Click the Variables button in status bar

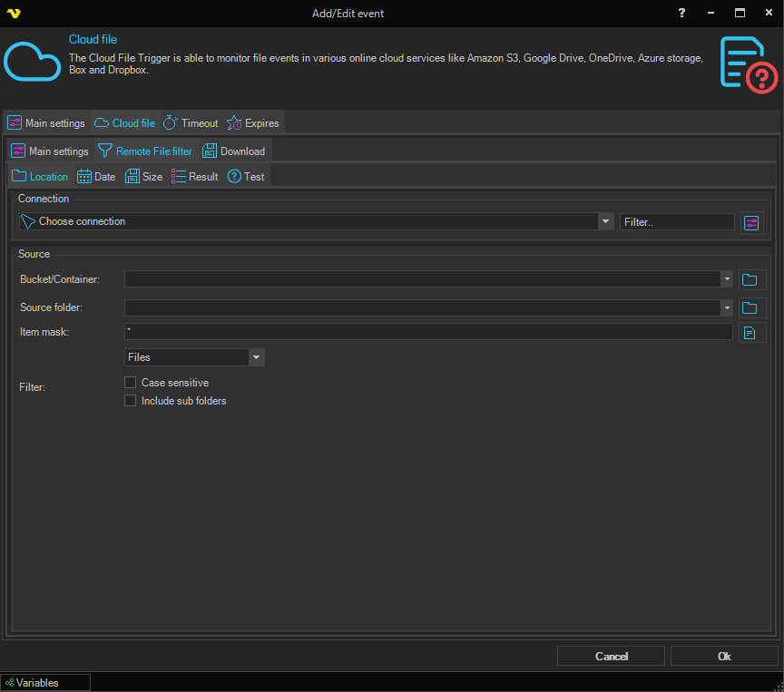[x=45, y=683]
